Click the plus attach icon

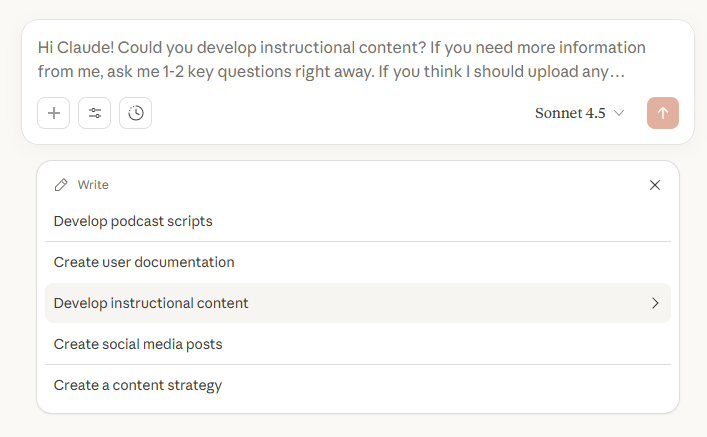(54, 113)
